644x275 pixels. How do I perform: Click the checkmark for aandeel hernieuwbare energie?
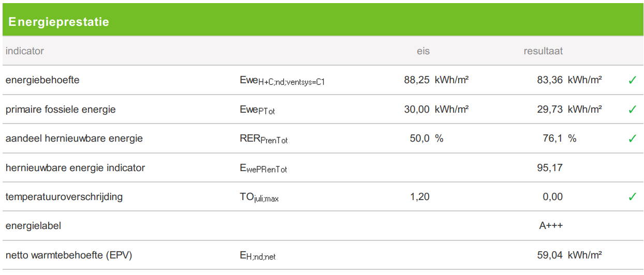click(x=632, y=139)
